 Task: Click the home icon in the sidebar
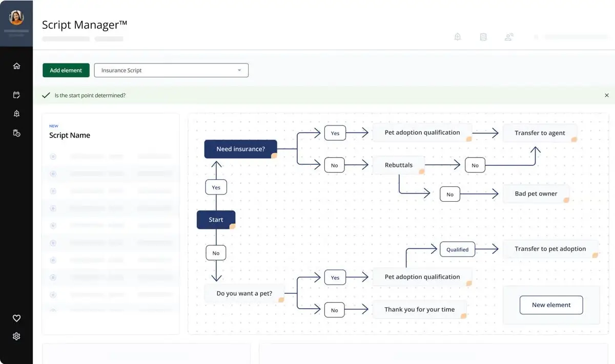tap(16, 66)
